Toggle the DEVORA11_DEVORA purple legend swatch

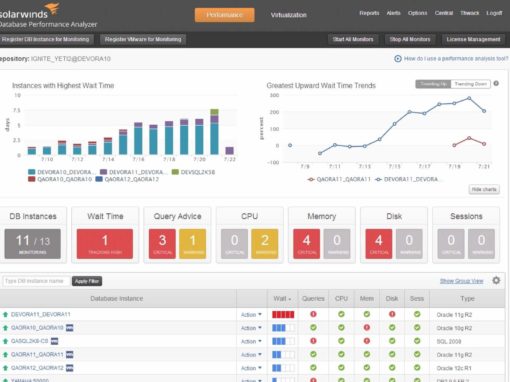pos(104,172)
